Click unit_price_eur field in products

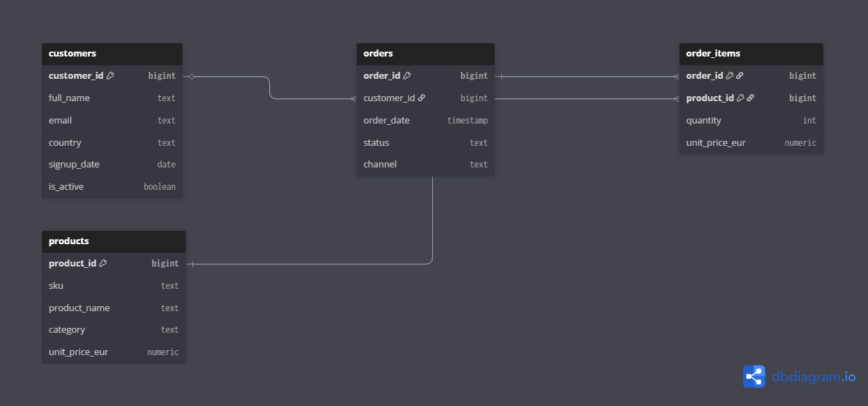[114, 352]
